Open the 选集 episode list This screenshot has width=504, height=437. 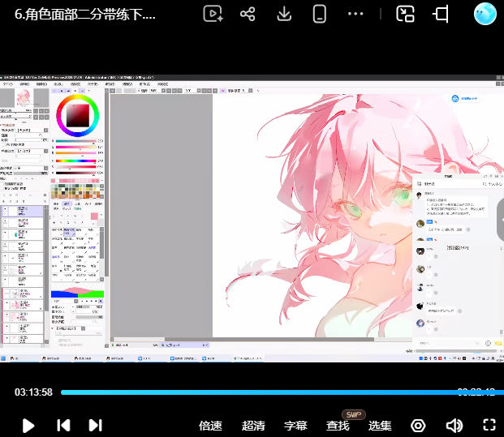point(380,426)
